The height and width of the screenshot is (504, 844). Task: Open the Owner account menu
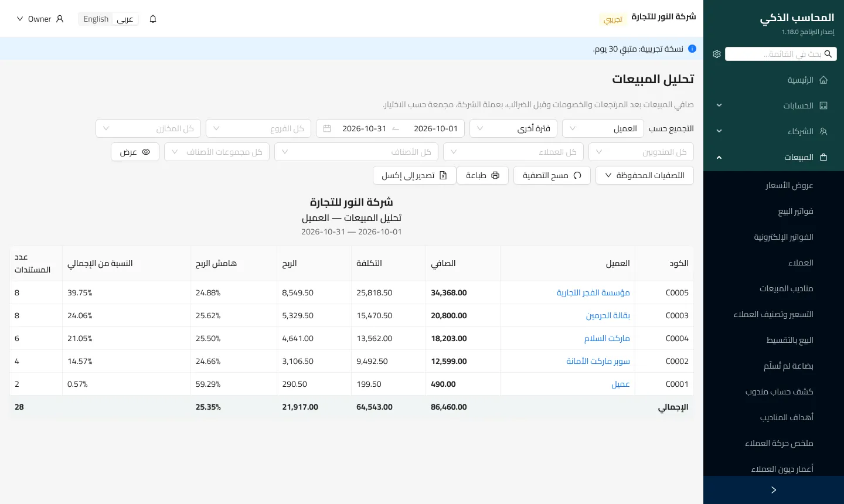(x=40, y=19)
